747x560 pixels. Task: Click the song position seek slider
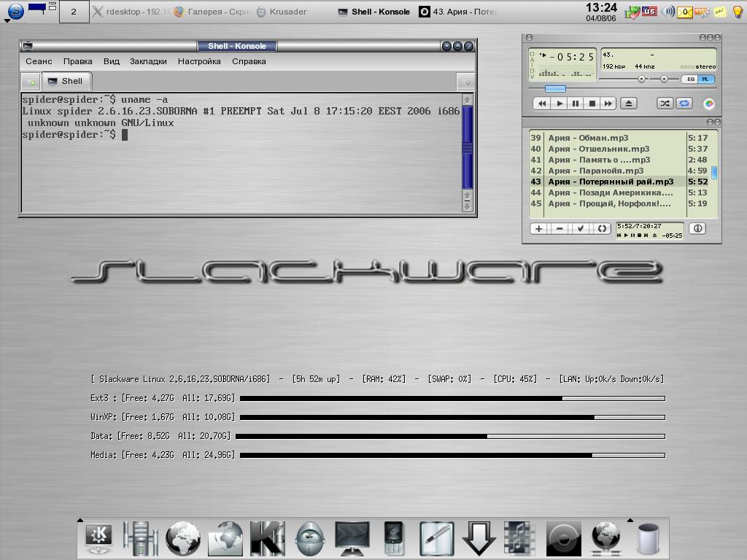point(555,88)
